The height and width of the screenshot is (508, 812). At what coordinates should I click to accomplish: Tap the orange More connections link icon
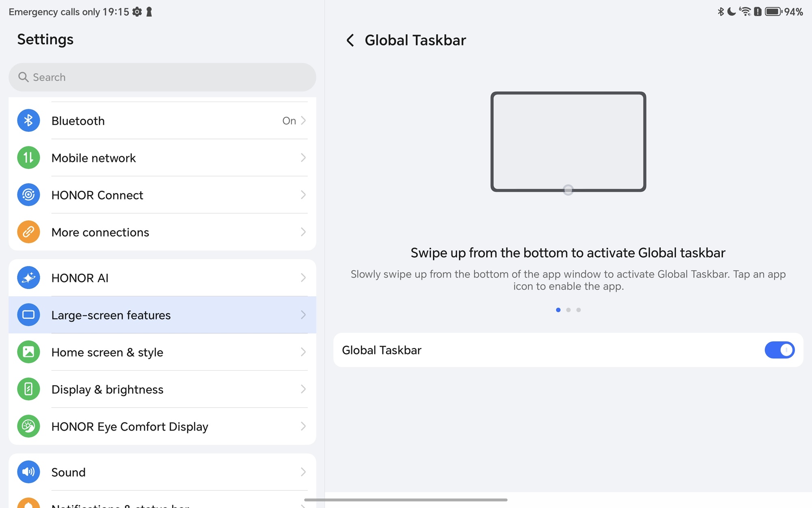click(x=28, y=232)
